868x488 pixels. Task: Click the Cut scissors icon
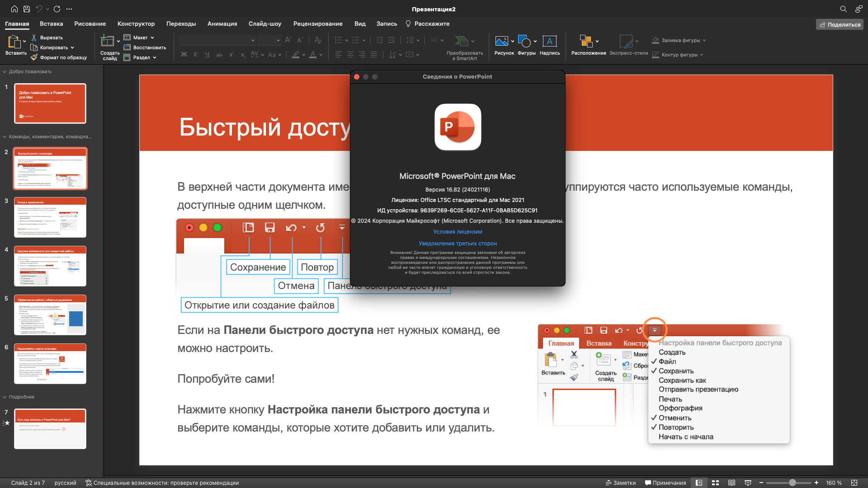click(34, 38)
